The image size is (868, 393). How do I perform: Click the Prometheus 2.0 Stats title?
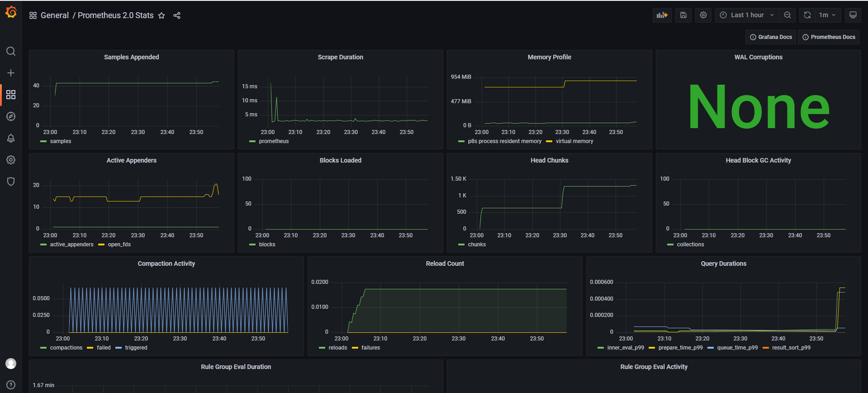pos(115,15)
